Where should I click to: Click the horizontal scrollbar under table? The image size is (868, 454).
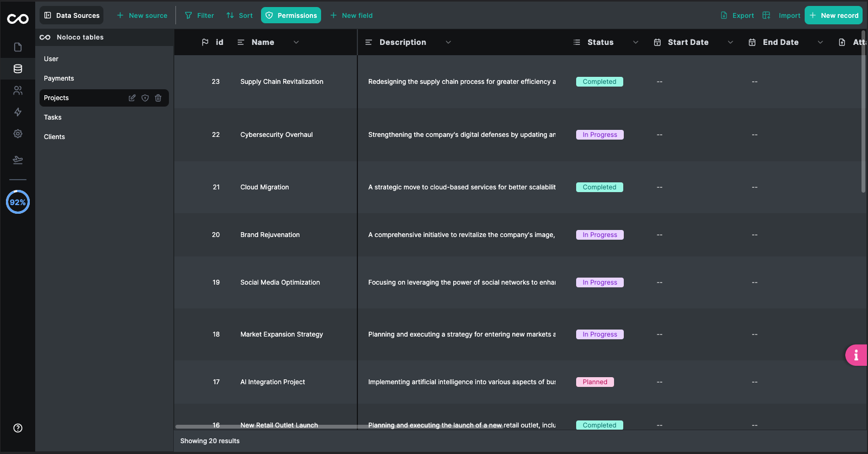coord(265,427)
